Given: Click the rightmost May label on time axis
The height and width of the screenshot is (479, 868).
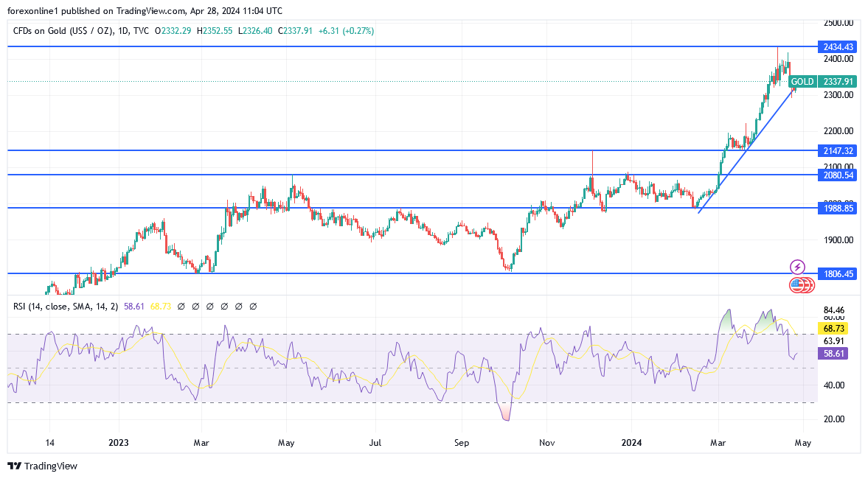Looking at the screenshot, I should coord(803,442).
